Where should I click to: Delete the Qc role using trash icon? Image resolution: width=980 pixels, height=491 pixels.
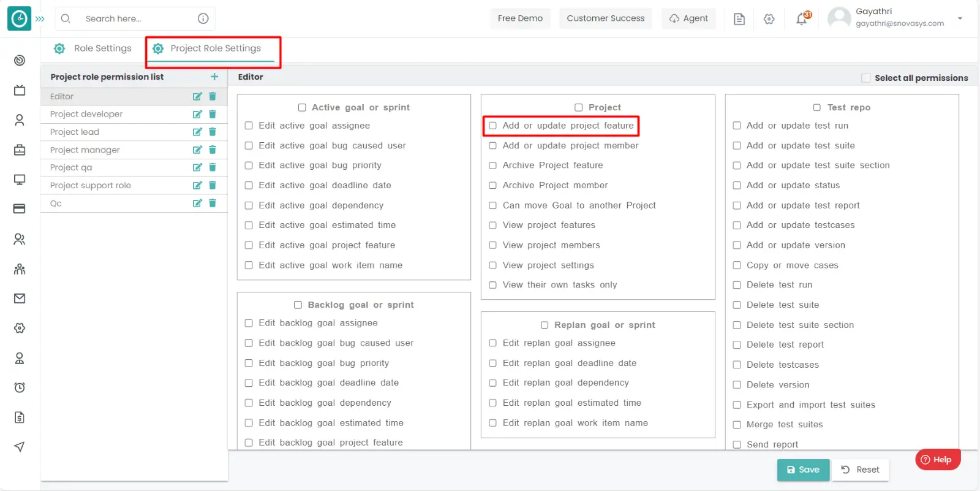[213, 204]
